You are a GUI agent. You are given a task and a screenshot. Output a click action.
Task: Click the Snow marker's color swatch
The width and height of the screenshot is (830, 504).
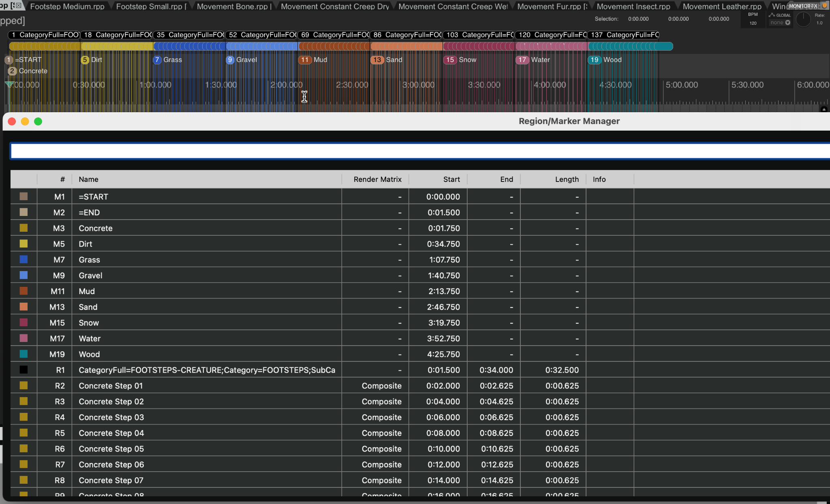point(24,322)
